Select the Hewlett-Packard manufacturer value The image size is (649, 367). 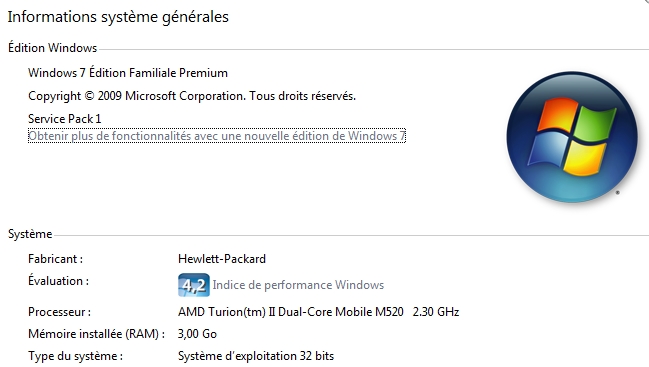click(222, 259)
